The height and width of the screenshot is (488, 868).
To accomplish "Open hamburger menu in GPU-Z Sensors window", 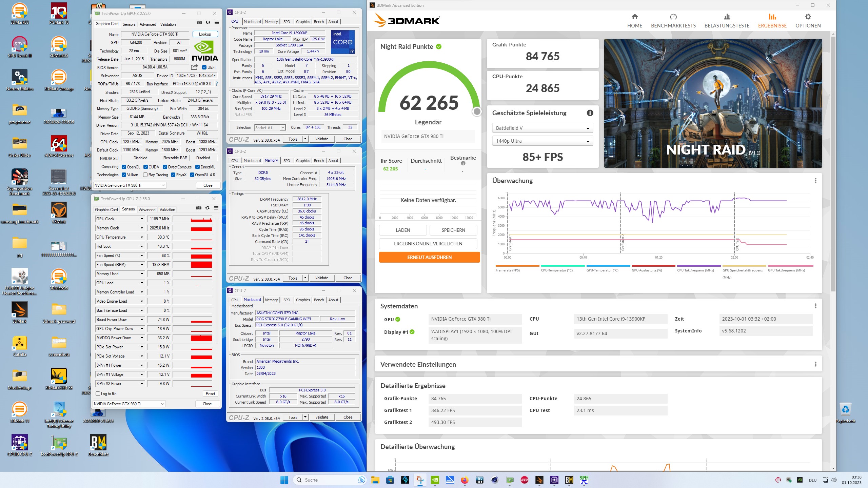I will point(216,208).
